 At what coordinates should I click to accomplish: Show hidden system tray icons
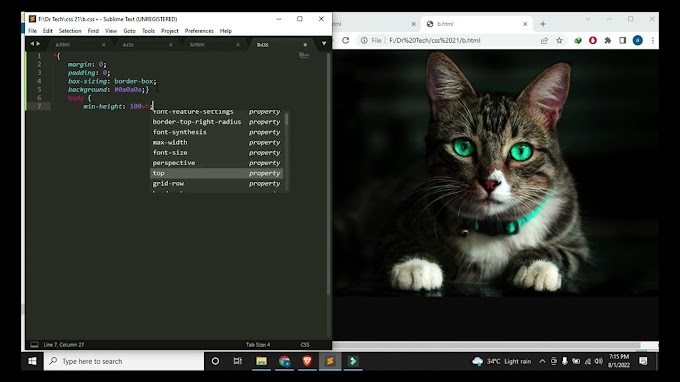pyautogui.click(x=542, y=361)
